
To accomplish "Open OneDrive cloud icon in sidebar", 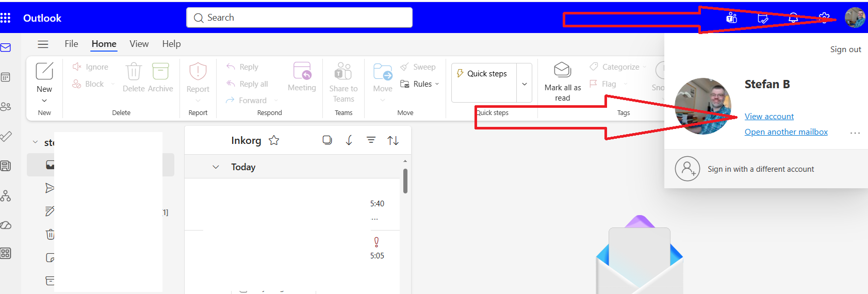I will (x=6, y=225).
